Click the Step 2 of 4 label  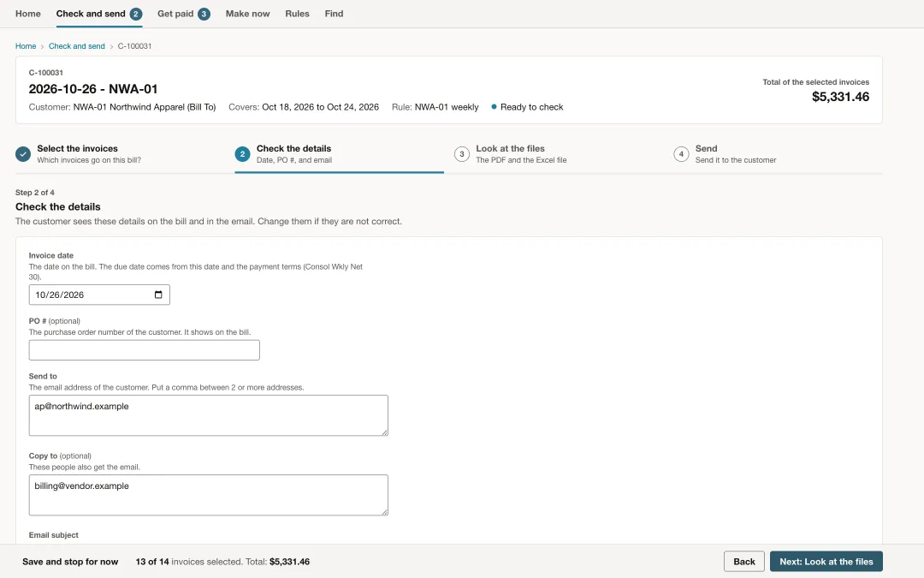35,193
